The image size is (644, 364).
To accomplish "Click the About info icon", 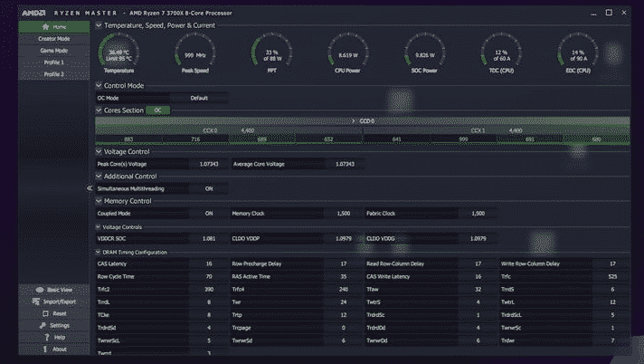I will pos(45,350).
